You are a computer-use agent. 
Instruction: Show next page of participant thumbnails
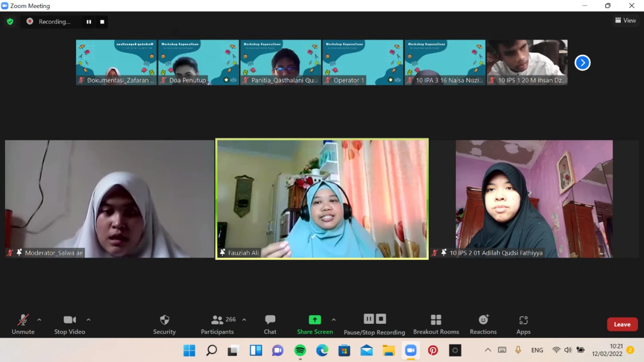pyautogui.click(x=582, y=63)
